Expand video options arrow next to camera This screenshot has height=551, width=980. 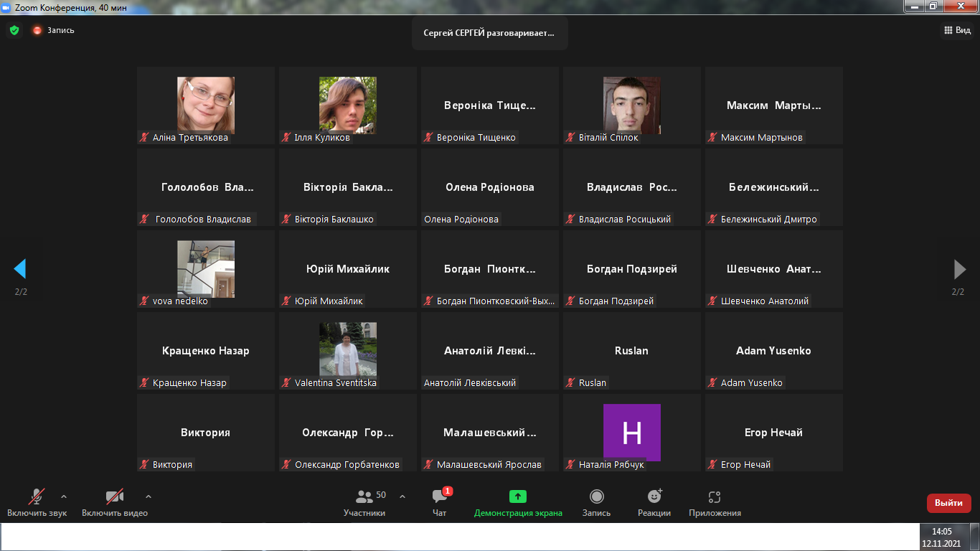click(149, 496)
